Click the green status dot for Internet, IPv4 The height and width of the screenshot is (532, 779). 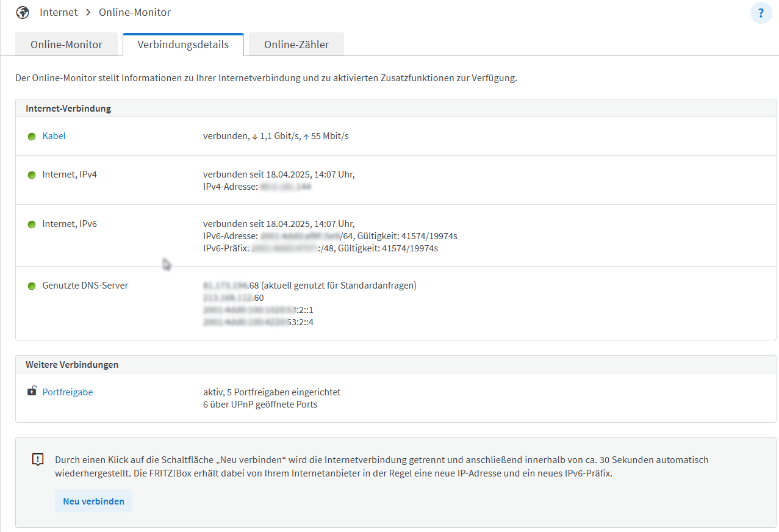click(32, 175)
